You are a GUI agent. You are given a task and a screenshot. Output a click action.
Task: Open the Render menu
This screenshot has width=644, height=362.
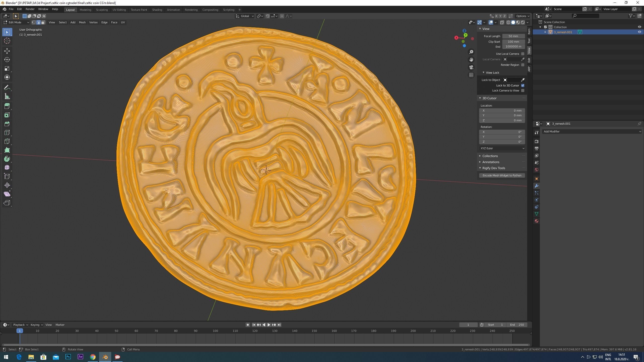click(30, 9)
